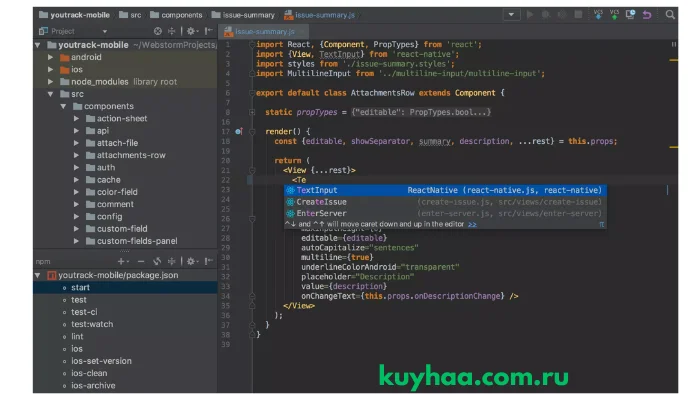Expand folded propTypes block at line 8

coord(252,112)
